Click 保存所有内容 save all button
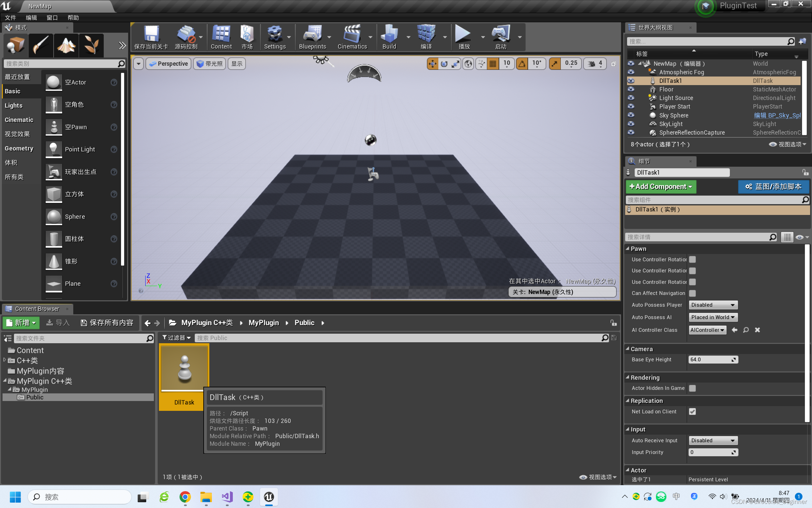812x508 pixels. (107, 323)
